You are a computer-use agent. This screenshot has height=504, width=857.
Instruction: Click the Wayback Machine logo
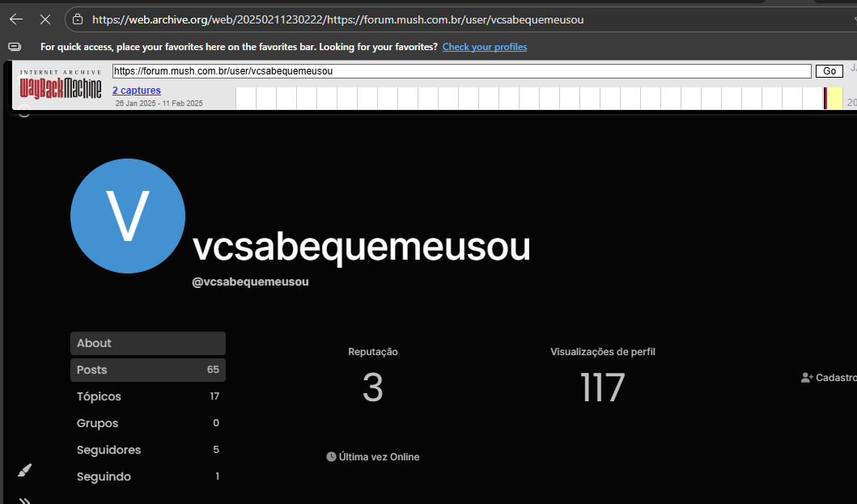[61, 85]
